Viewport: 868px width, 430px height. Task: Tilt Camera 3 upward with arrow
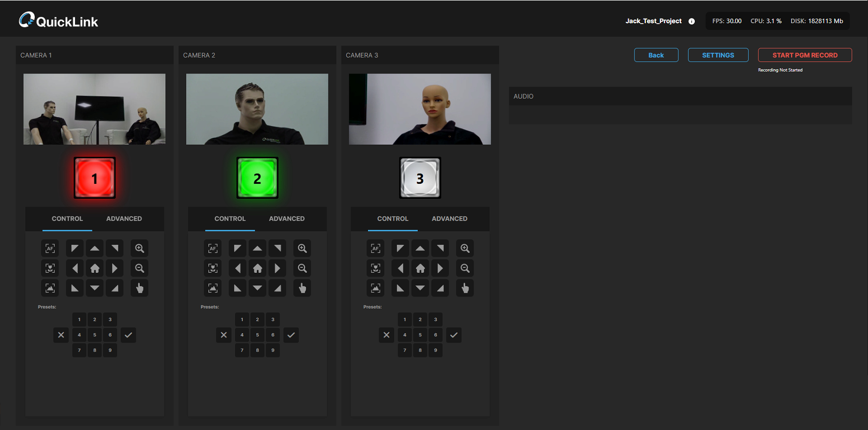(420, 249)
